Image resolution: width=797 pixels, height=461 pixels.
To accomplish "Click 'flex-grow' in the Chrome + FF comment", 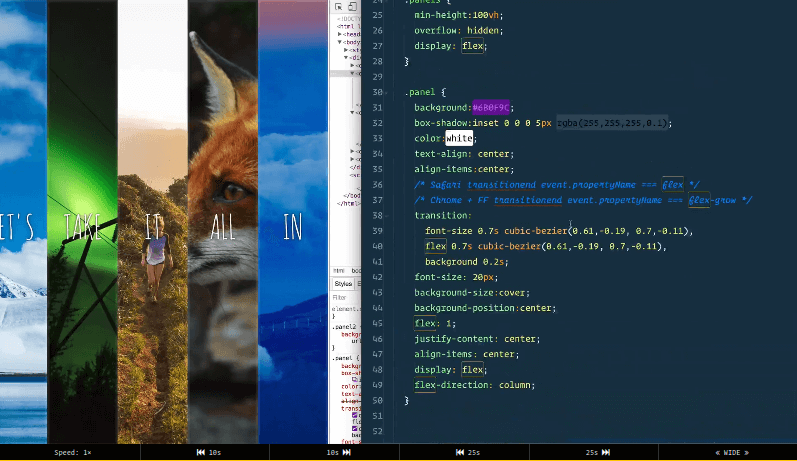I will tap(712, 200).
